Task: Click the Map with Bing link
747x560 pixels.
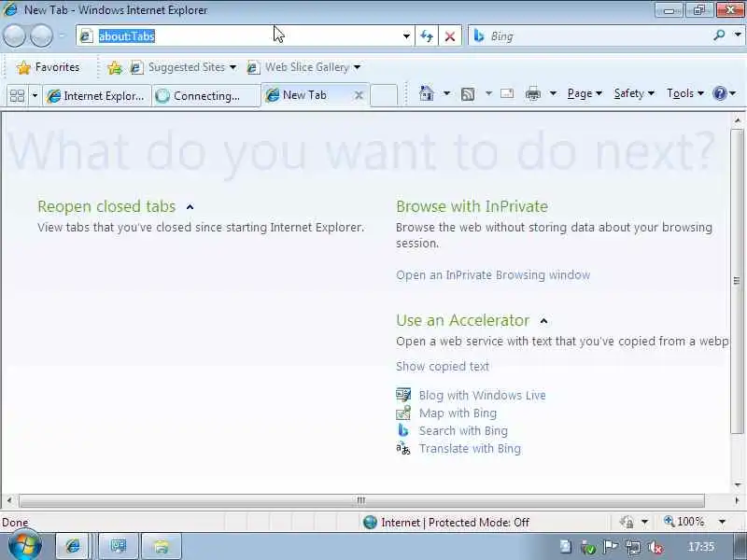Action: pos(458,413)
